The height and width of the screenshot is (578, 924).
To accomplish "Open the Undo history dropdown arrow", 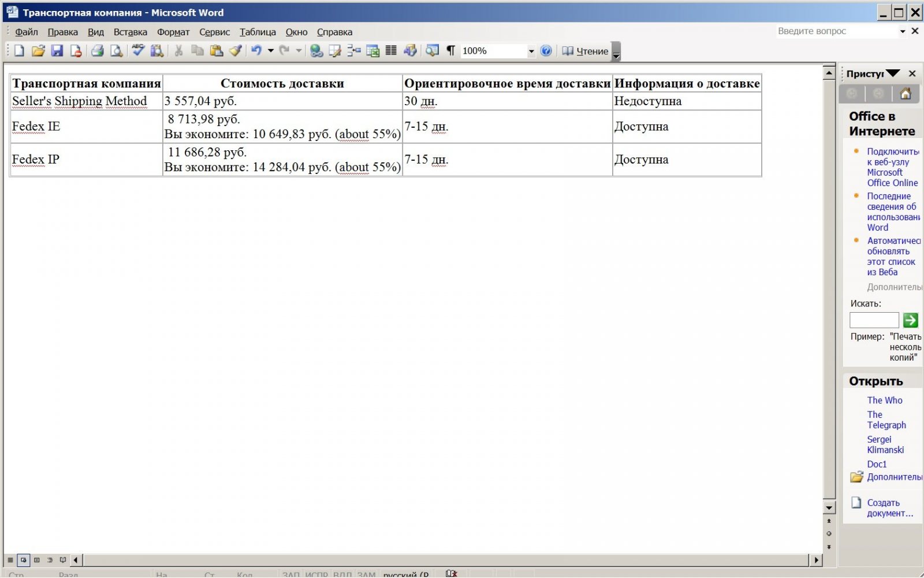I will [270, 51].
